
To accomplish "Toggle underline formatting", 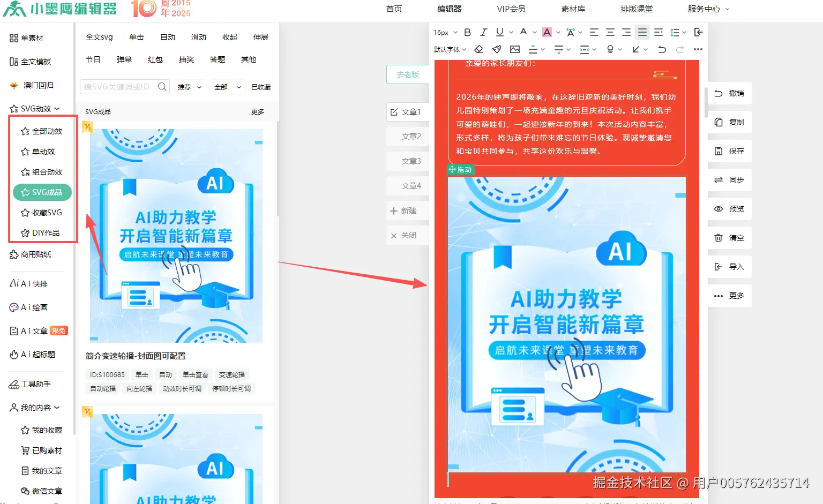I will (500, 32).
